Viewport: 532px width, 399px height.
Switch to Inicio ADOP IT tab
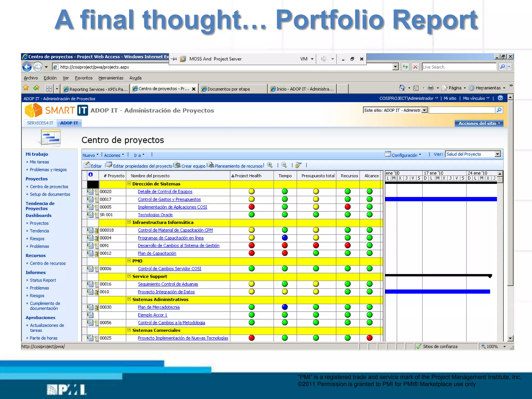[302, 89]
